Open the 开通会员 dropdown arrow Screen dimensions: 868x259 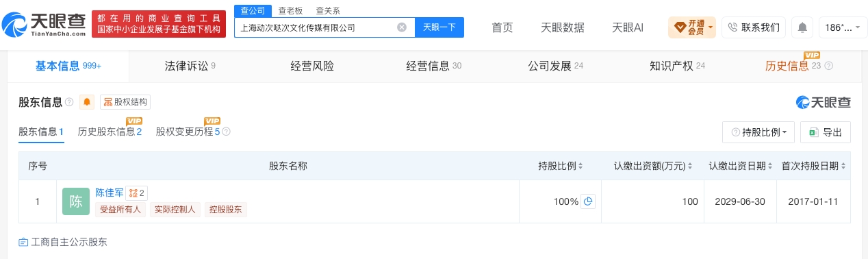tap(711, 27)
